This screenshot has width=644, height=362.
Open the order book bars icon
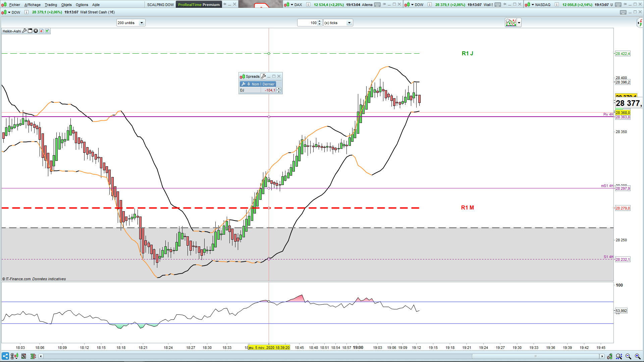33,356
